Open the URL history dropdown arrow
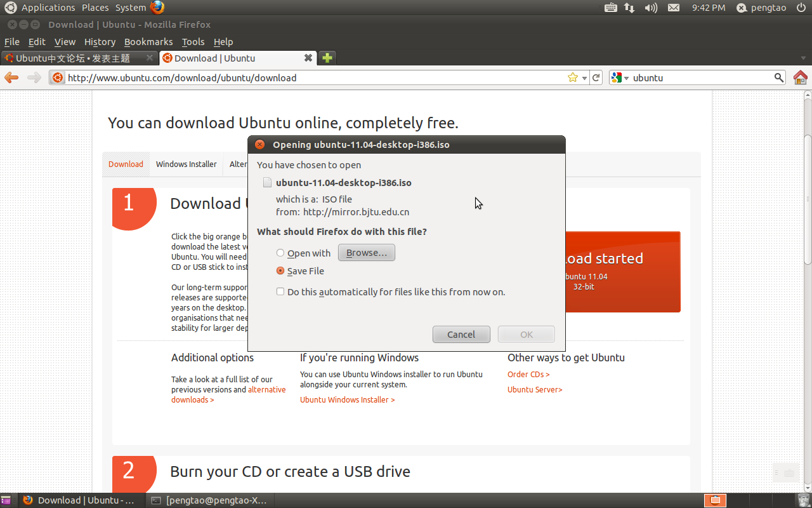This screenshot has width=812, height=508. click(x=584, y=78)
